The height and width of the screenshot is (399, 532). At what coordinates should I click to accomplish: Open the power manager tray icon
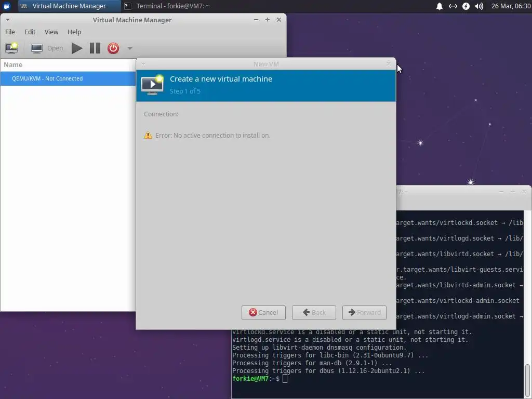(x=466, y=6)
